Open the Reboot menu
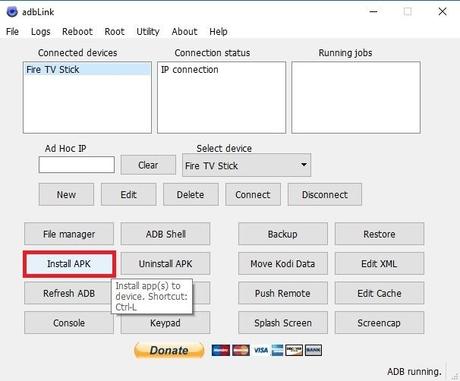Viewport: 460px width, 381px height. (77, 32)
